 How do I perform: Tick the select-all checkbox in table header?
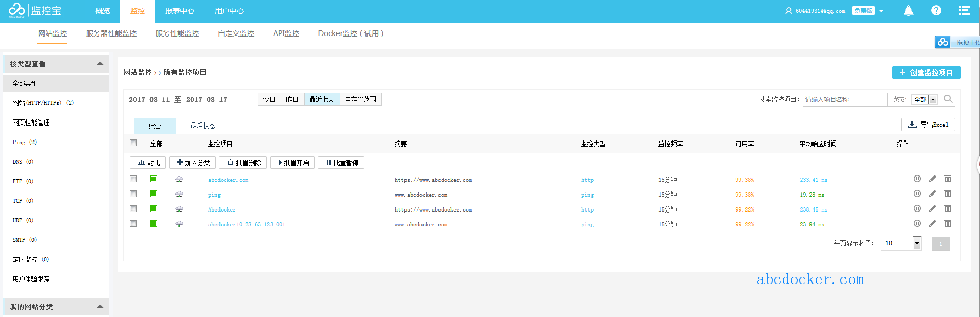pyautogui.click(x=133, y=143)
